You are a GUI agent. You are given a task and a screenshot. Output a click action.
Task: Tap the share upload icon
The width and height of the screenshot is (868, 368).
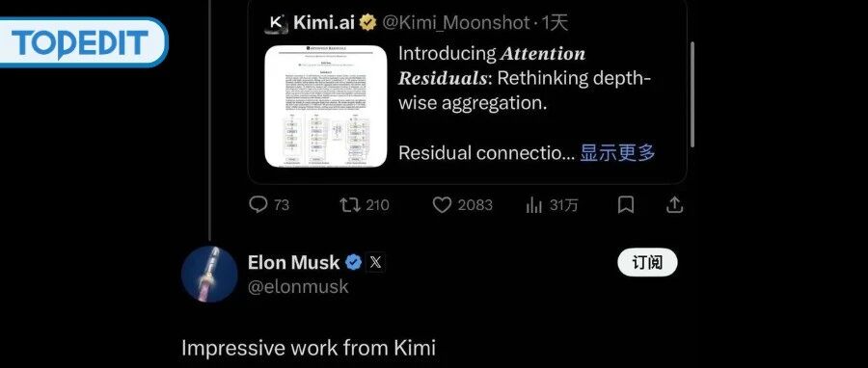[x=674, y=205]
